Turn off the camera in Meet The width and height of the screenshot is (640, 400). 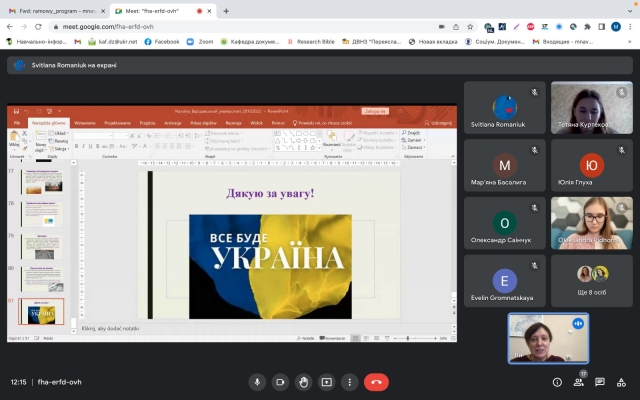coord(280,382)
